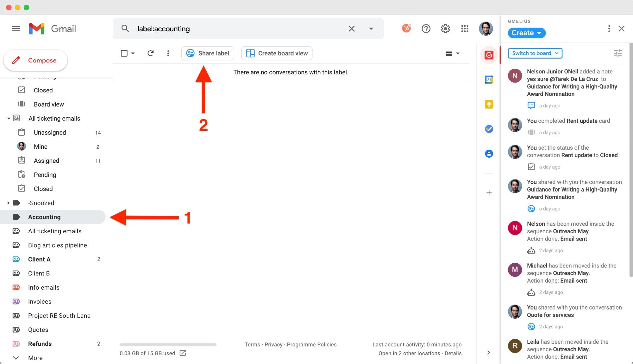
Task: Open the toolbar three-dot More menu
Action: 168,53
